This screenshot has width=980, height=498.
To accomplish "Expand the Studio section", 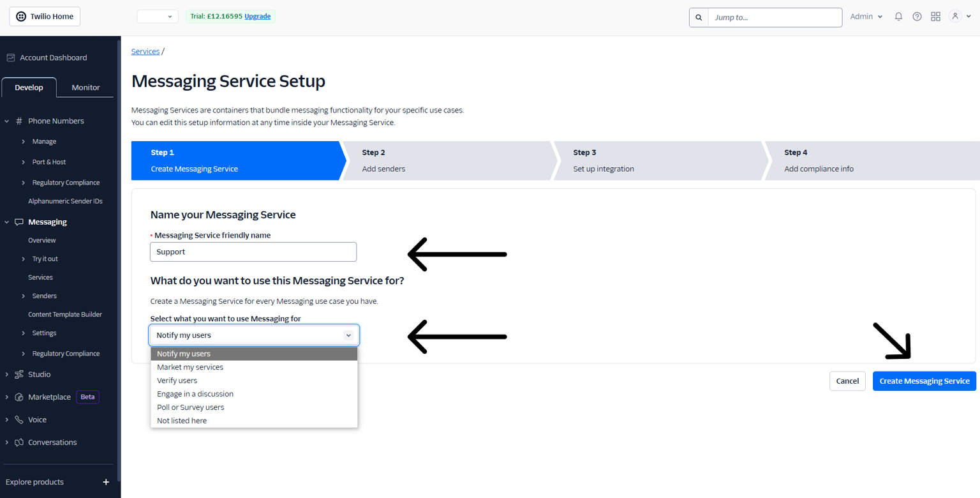I will coord(7,375).
